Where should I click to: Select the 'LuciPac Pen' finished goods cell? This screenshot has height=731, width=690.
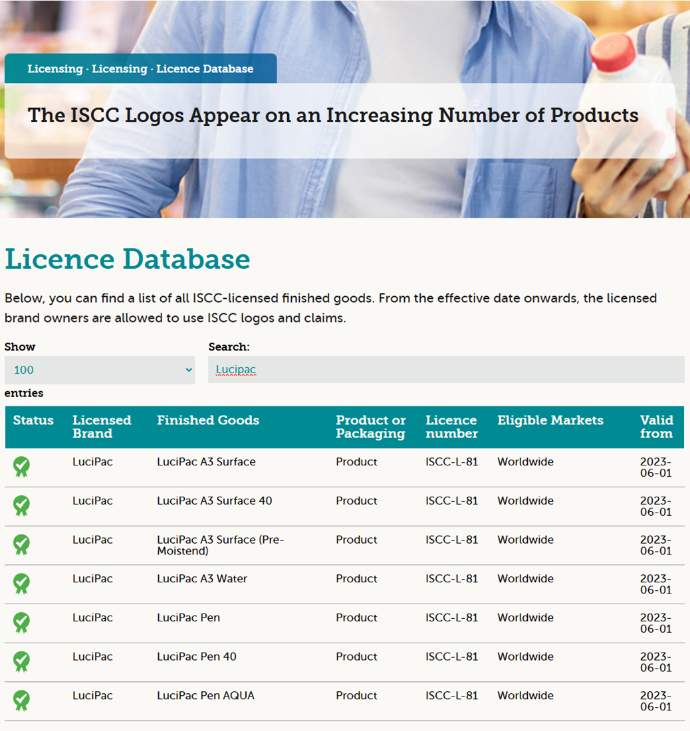tap(188, 618)
